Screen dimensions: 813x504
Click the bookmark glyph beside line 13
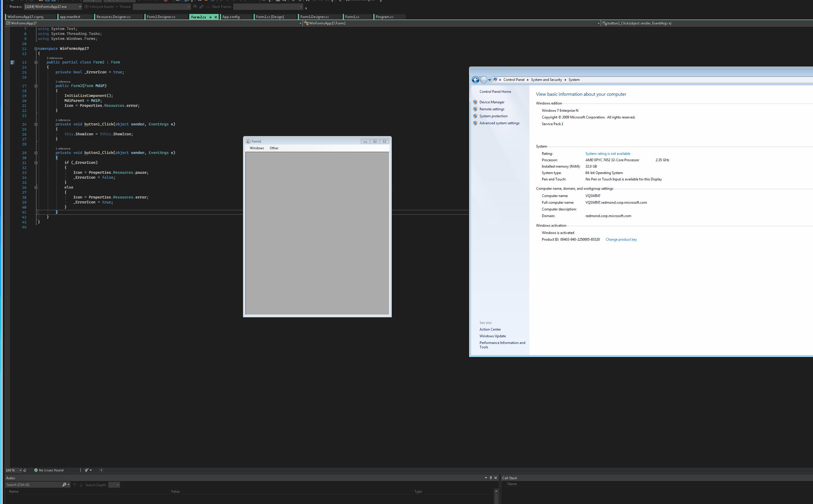[12, 62]
